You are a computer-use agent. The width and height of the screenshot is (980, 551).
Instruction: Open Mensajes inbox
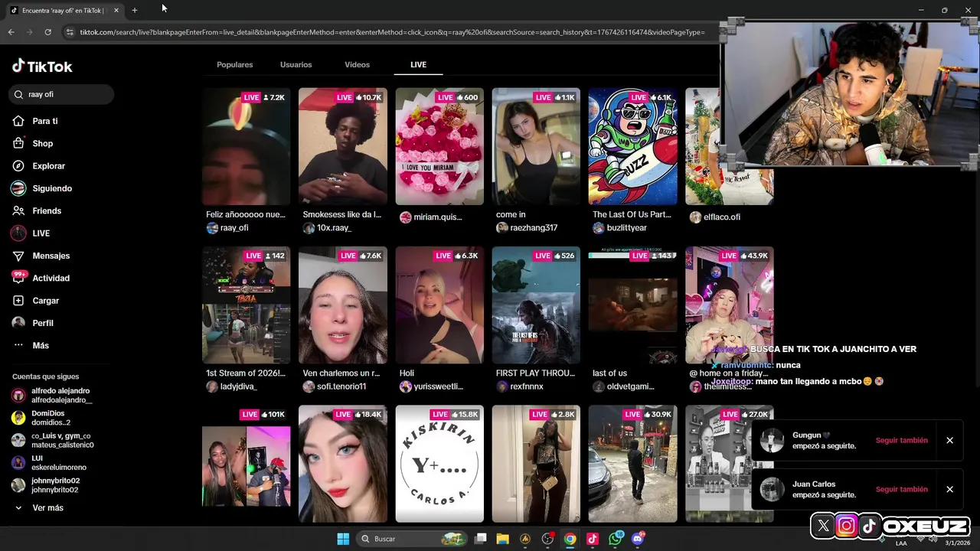(x=51, y=256)
